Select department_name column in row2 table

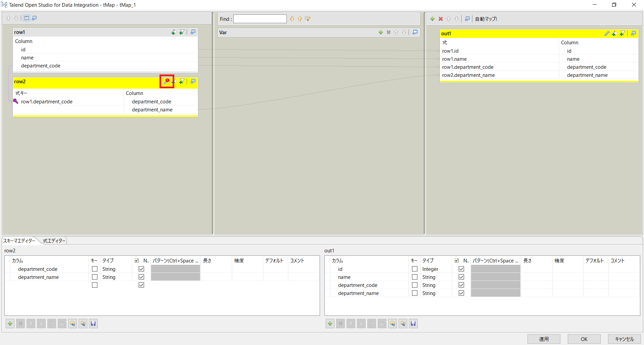pyautogui.click(x=152, y=109)
